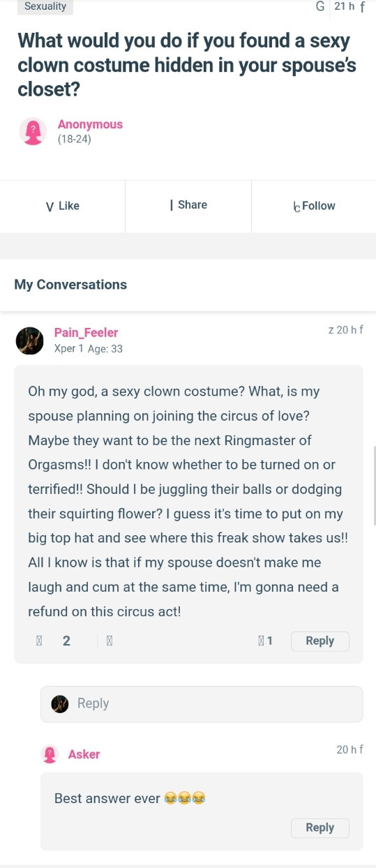Image resolution: width=376 pixels, height=868 pixels.
Task: Click the My Conversations heading
Action: coord(70,285)
